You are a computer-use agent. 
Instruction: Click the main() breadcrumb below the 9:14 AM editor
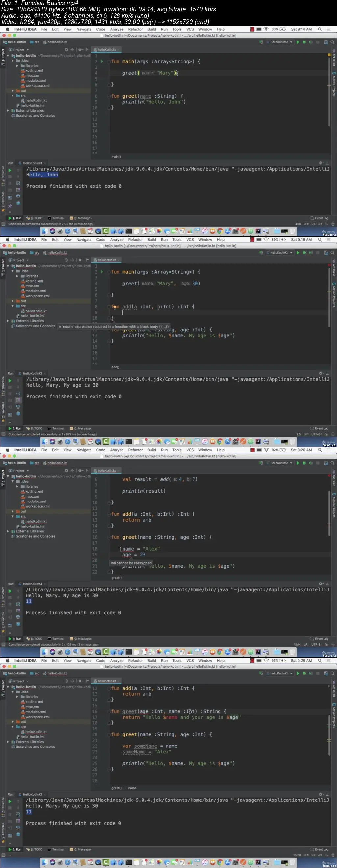[x=116, y=157]
